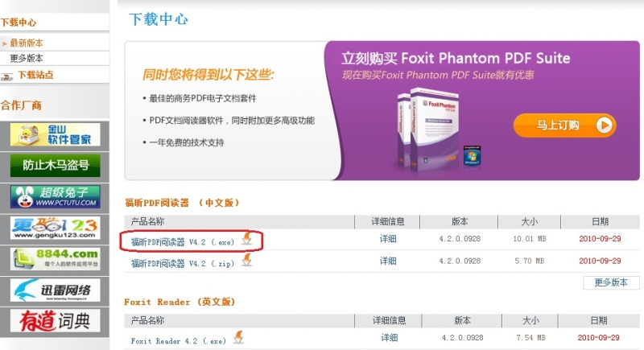
Task: Open the 防止木马盗号 green banner
Action: (55, 166)
